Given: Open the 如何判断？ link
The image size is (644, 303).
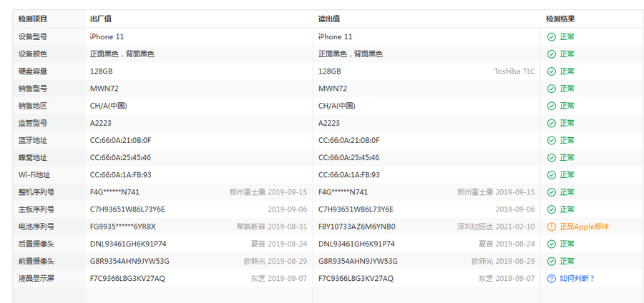Looking at the screenshot, I should [577, 279].
